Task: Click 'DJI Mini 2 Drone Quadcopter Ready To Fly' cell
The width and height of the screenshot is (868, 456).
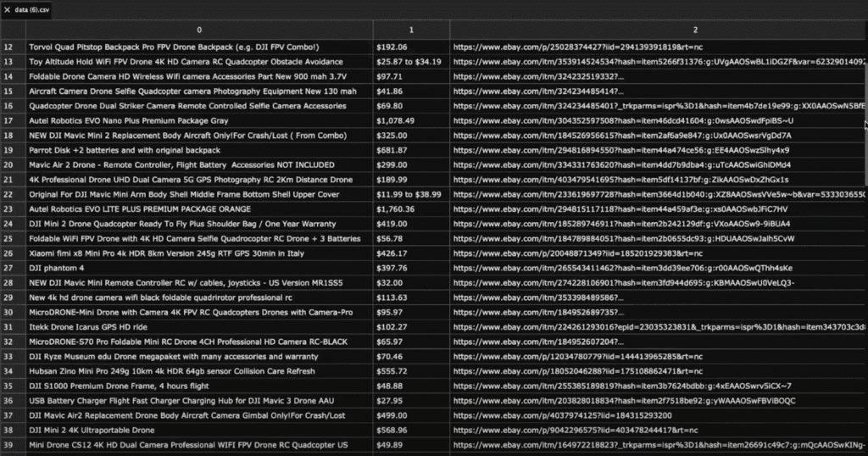Action: click(199, 224)
